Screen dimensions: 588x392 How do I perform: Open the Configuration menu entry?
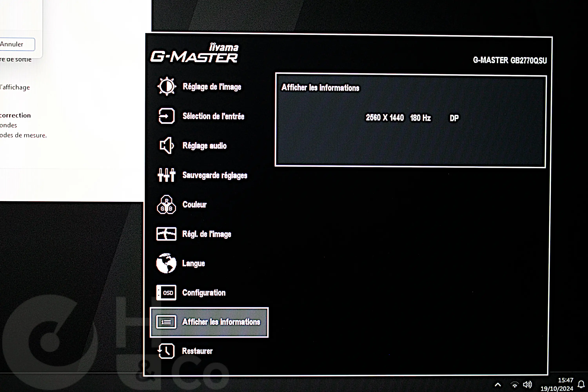point(204,293)
